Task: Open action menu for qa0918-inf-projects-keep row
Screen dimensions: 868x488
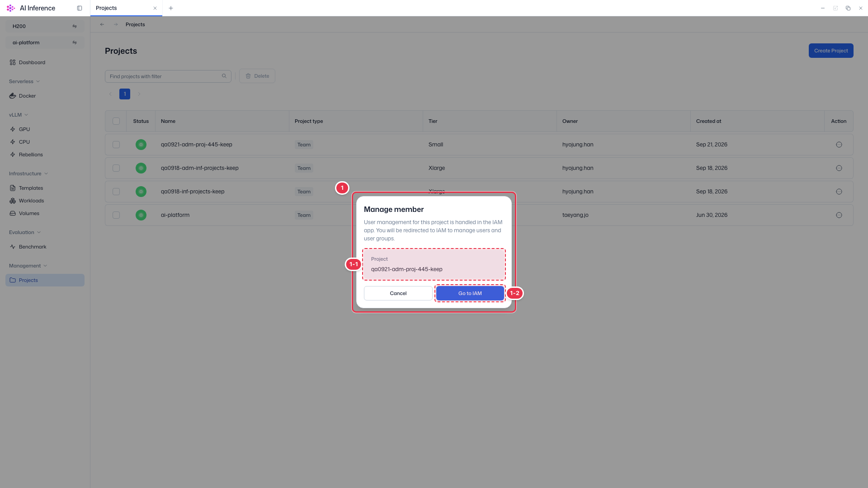Action: (x=839, y=192)
